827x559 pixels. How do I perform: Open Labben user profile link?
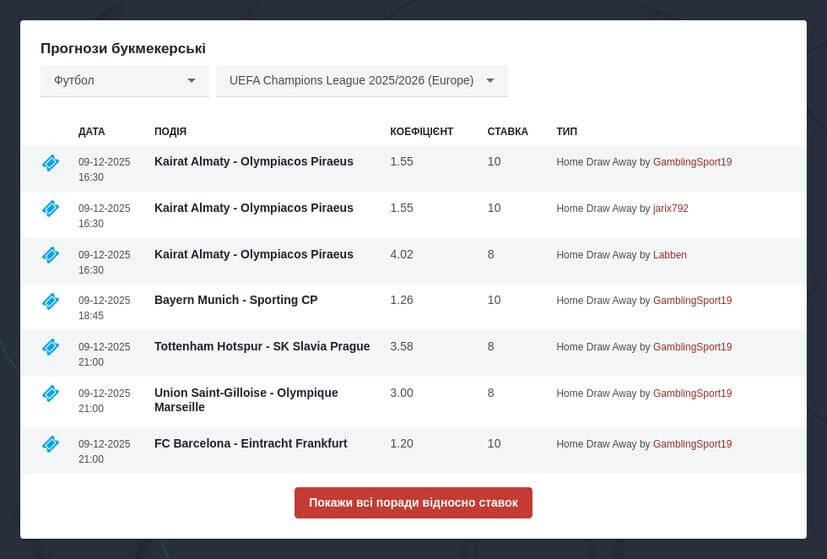coord(669,255)
